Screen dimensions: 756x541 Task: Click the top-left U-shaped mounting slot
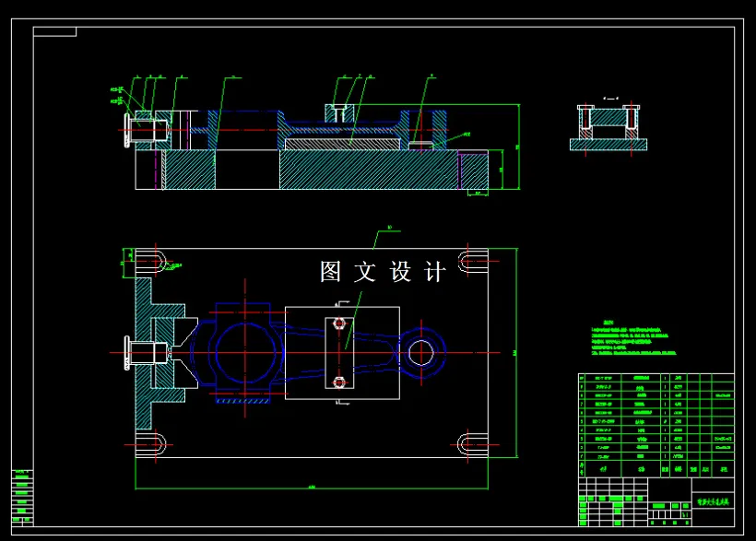pos(151,262)
